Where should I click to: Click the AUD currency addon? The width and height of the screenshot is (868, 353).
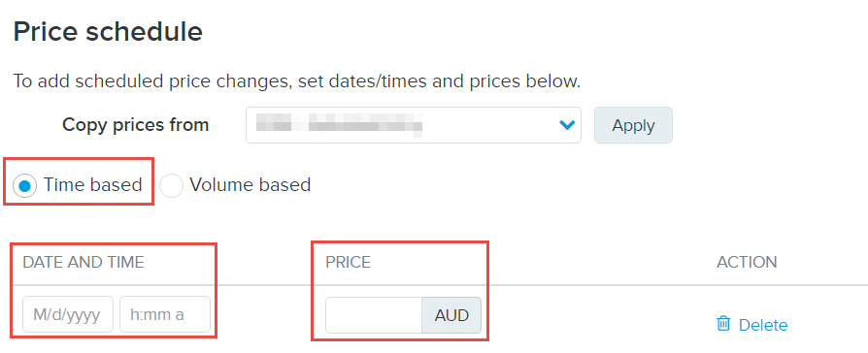point(451,315)
